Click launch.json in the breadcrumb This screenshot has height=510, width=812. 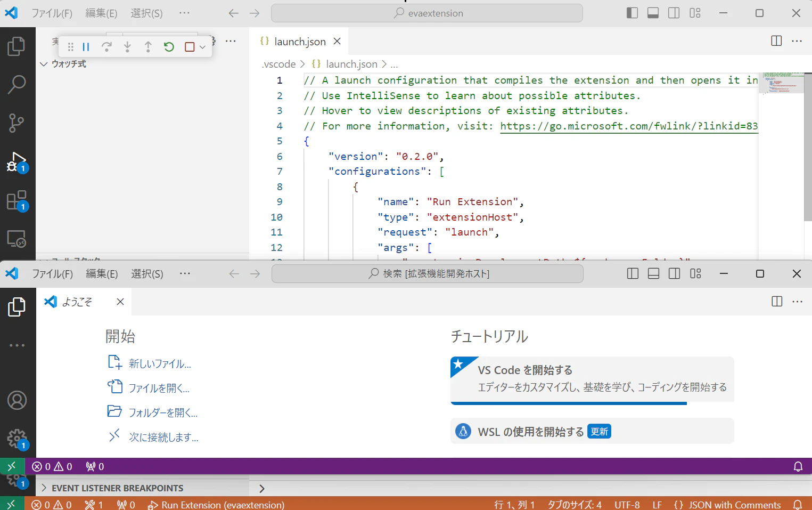point(351,64)
